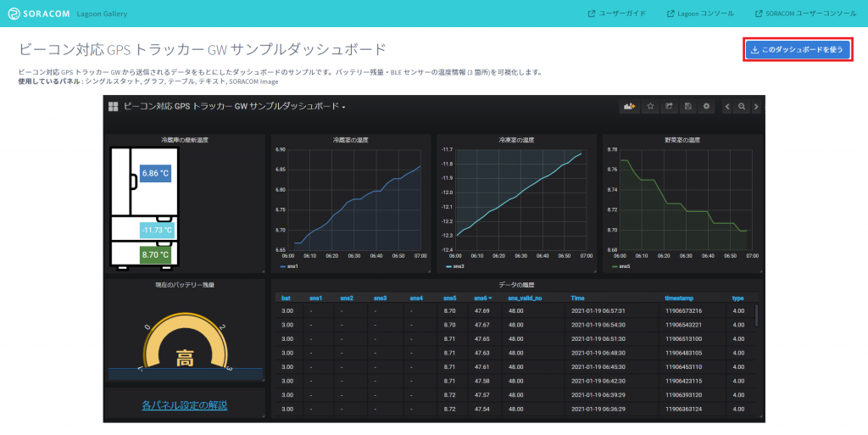The height and width of the screenshot is (435, 868).
Task: Click the green line in 野菜室の温度 graph
Action: click(x=684, y=210)
